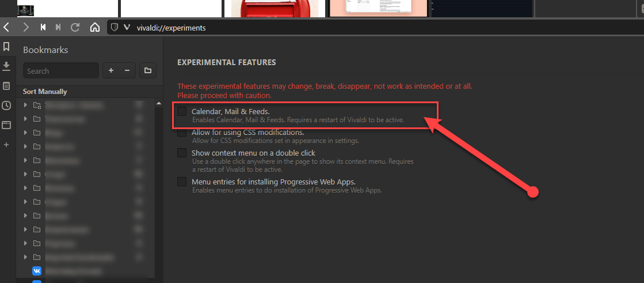
Task: Click the Vivaldi site info icon
Action: pos(127,28)
